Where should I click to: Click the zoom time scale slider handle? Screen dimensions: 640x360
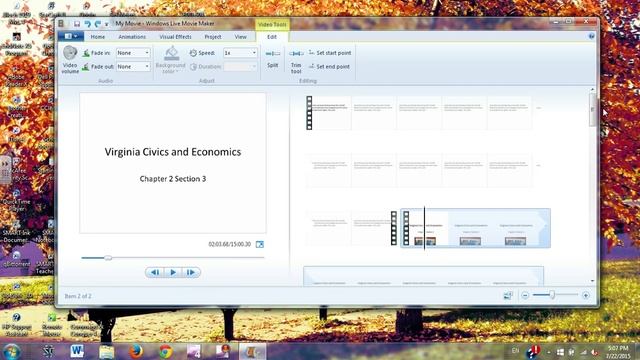pyautogui.click(x=552, y=295)
